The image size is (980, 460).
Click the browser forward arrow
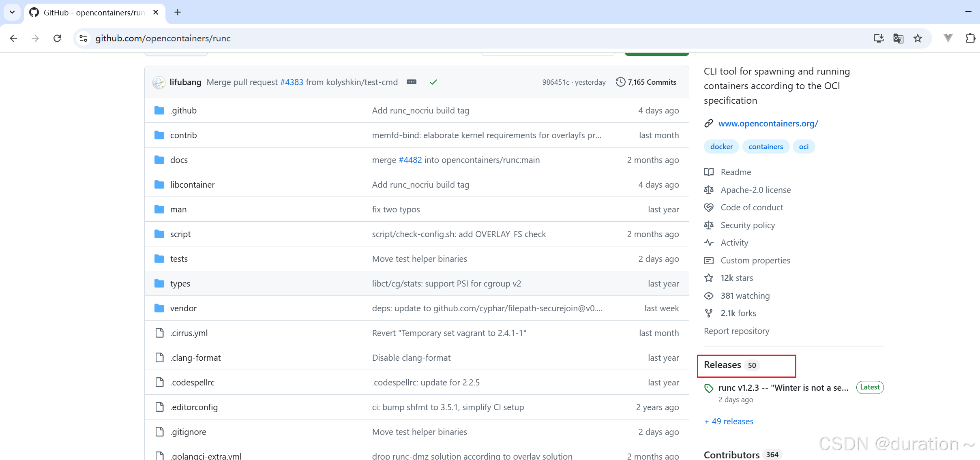[x=35, y=38]
